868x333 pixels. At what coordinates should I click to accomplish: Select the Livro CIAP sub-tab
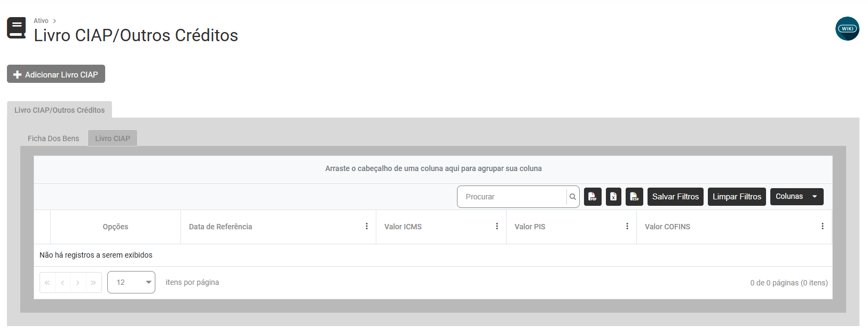113,138
